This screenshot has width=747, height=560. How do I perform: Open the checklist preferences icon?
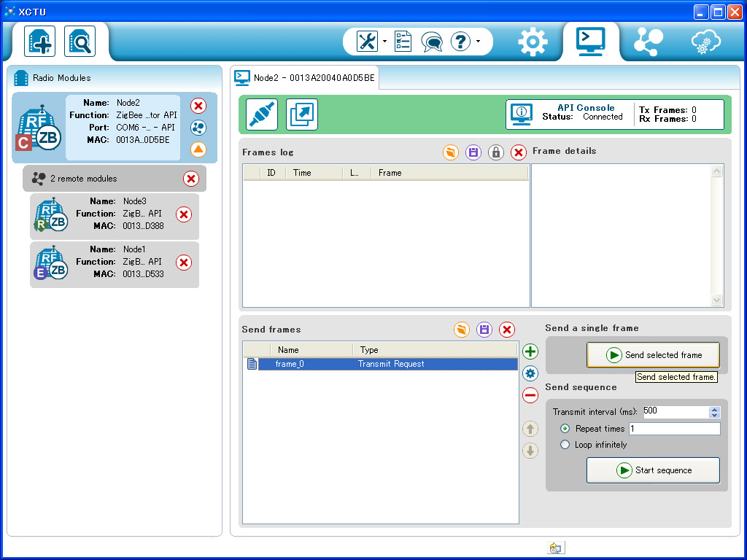coord(403,42)
